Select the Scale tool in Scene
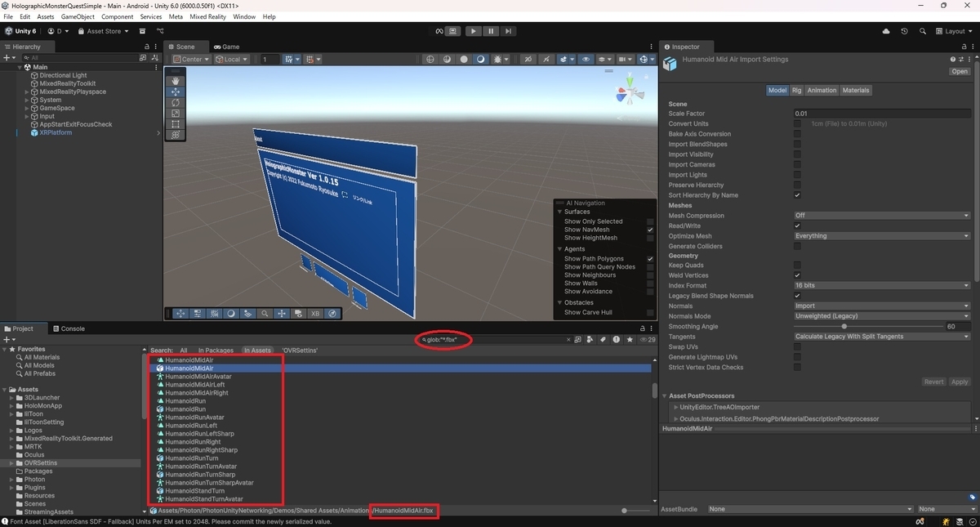This screenshot has height=527, width=980. [x=176, y=114]
